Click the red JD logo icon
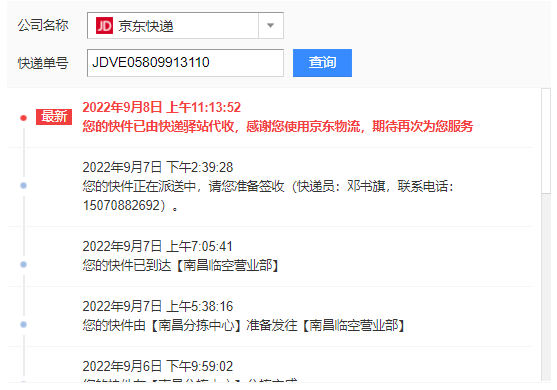This screenshot has height=390, width=557. pyautogui.click(x=104, y=26)
